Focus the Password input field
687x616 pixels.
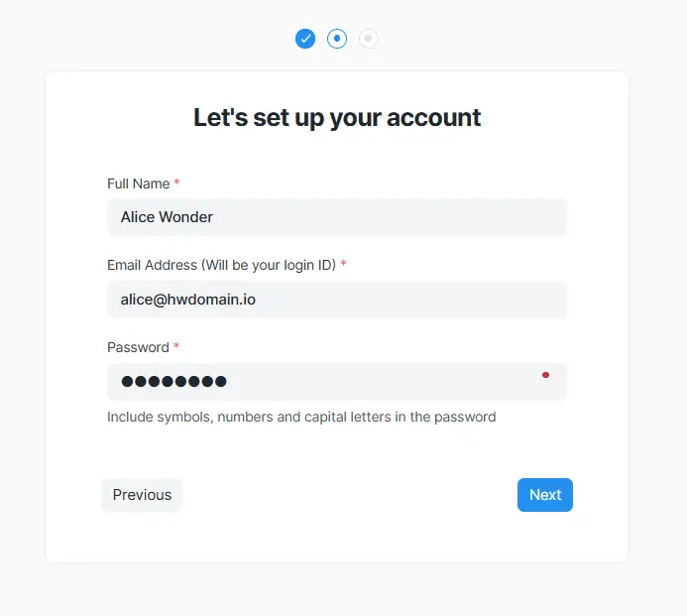[x=337, y=382]
